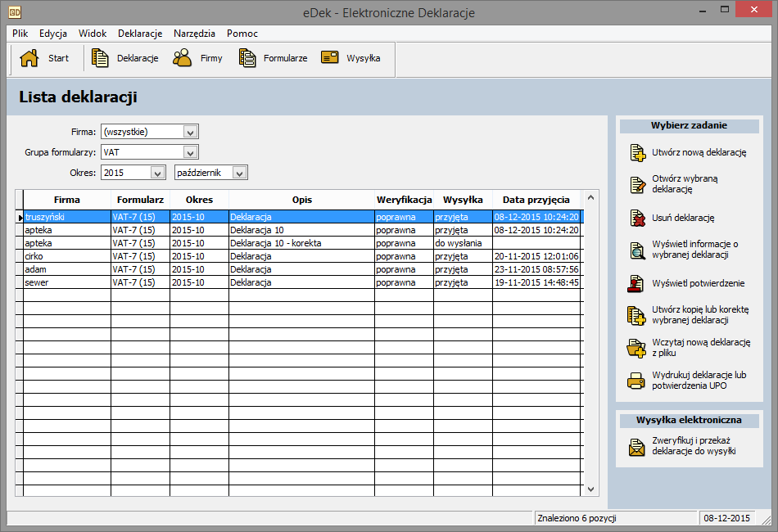
Task: Click the Weryfikacja column header
Action: (x=405, y=200)
